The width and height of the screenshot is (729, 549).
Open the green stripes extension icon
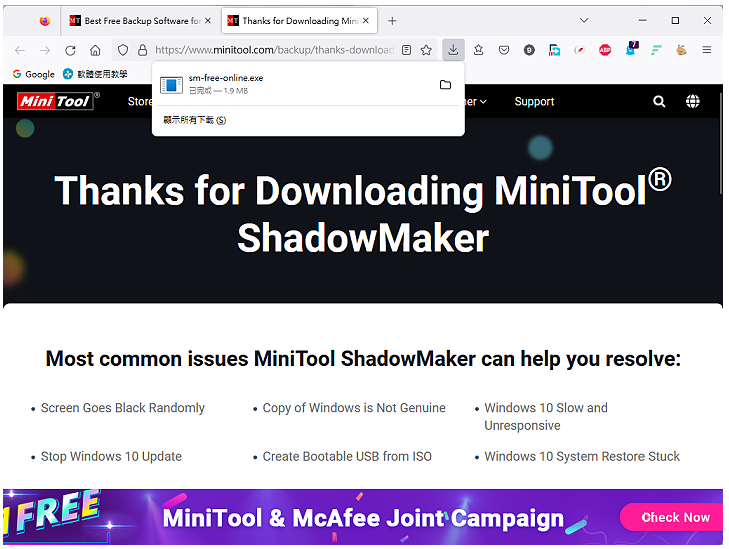[656, 50]
